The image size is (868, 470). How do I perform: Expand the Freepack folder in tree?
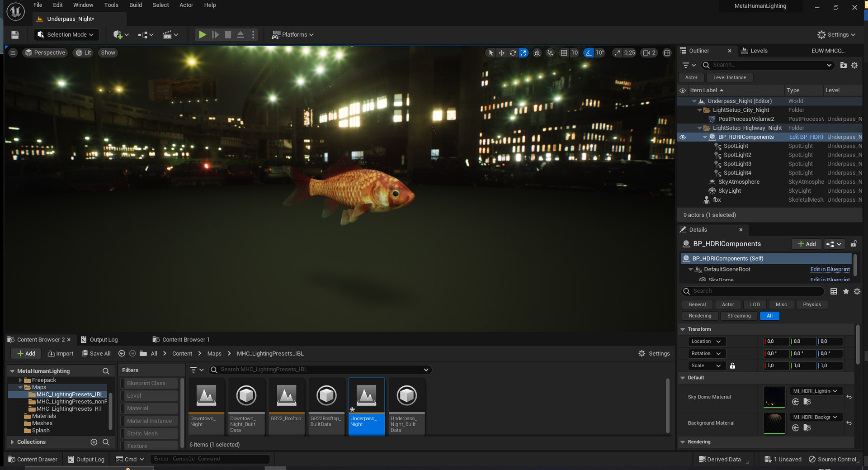(x=20, y=380)
